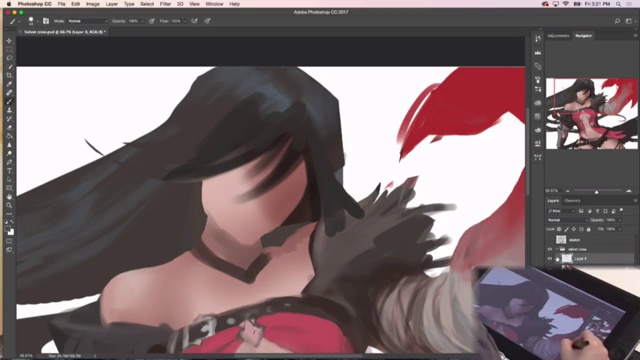
Task: Toggle filter for pixel layers
Action: click(x=581, y=211)
